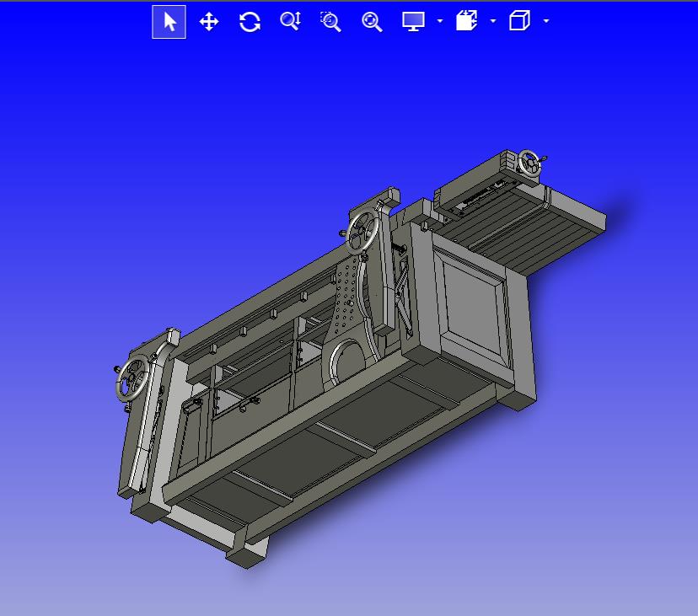The width and height of the screenshot is (698, 616).
Task: Click the left handwheel on the model
Action: (132, 378)
